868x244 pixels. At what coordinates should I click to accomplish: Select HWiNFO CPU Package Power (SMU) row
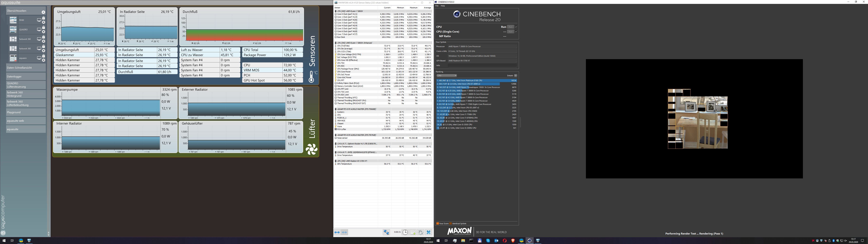(x=383, y=69)
